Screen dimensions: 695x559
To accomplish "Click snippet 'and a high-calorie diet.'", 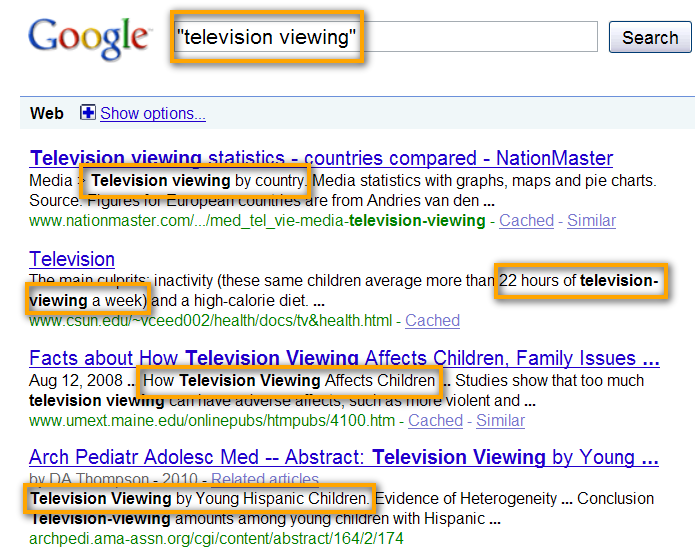I will [x=230, y=301].
